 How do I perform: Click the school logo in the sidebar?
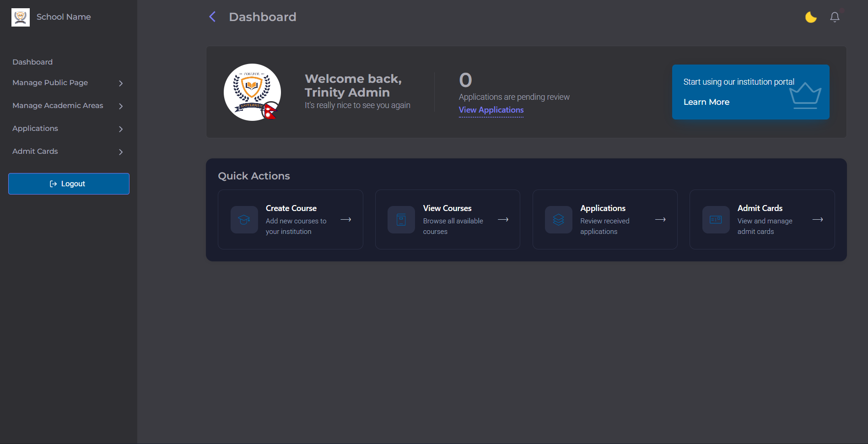tap(21, 17)
